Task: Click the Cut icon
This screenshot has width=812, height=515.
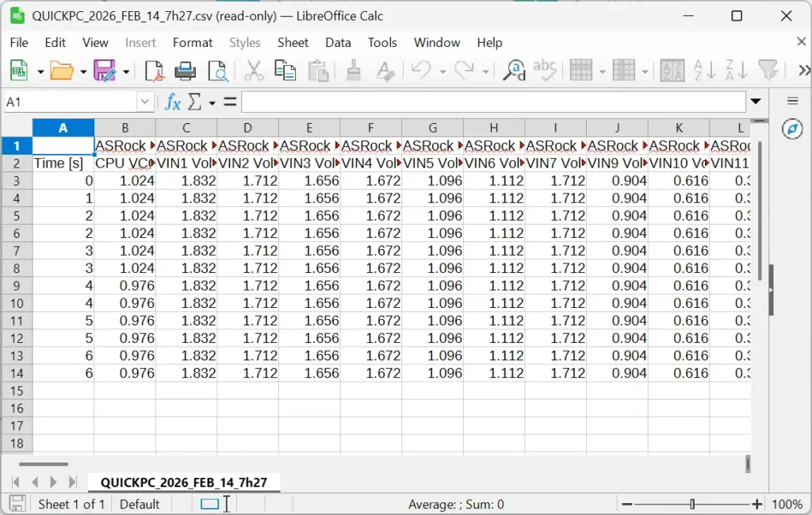Action: click(252, 70)
